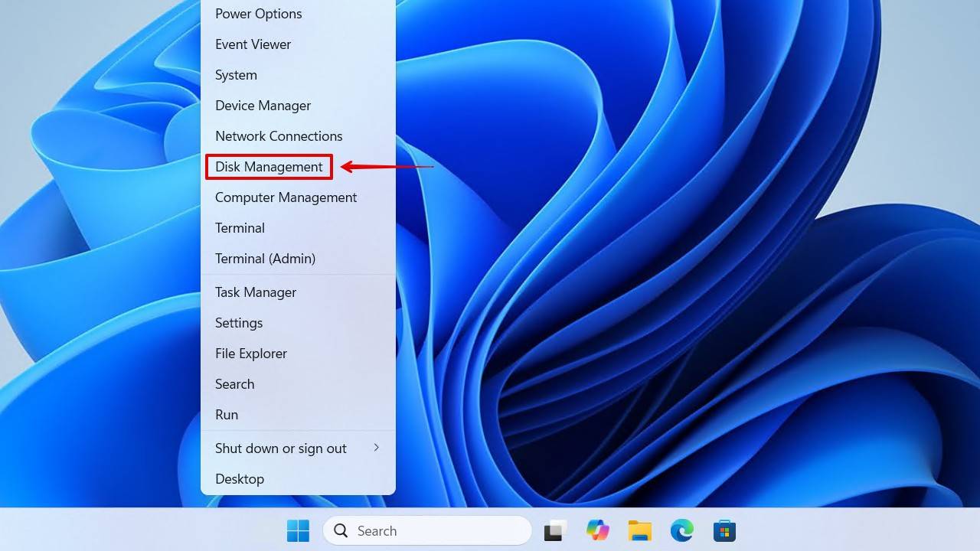Open the Start menu
Screen dimensions: 980x551
point(298,530)
